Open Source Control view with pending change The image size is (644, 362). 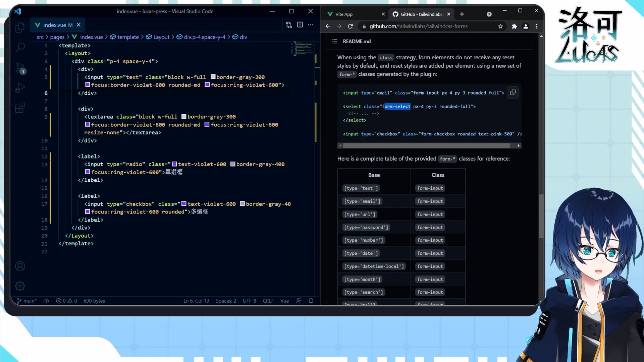20,68
